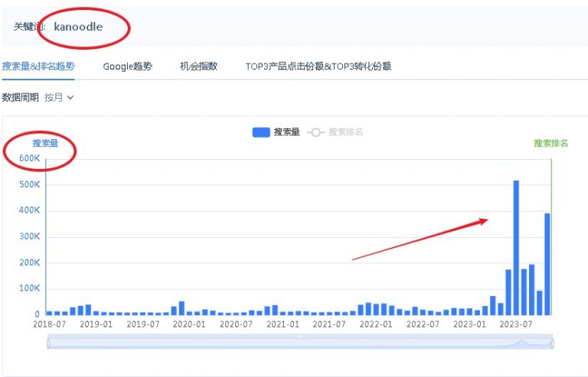Click the right handle of the range slider
The height and width of the screenshot is (377, 588).
tap(552, 343)
